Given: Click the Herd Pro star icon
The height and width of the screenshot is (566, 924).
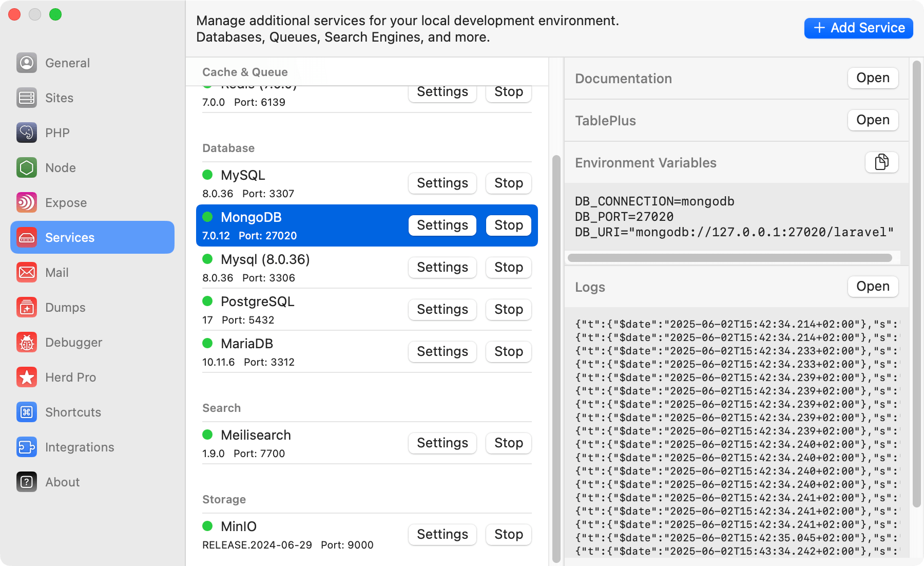Looking at the screenshot, I should point(26,377).
